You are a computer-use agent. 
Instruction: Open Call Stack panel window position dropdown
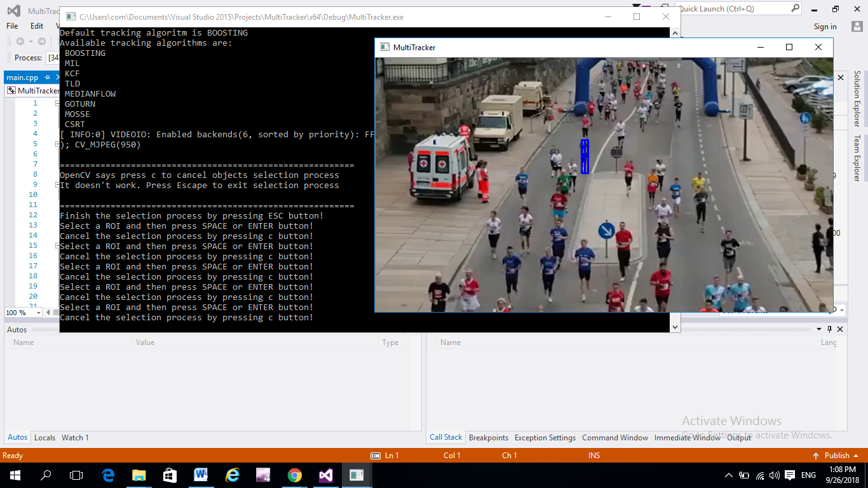pyautogui.click(x=818, y=329)
